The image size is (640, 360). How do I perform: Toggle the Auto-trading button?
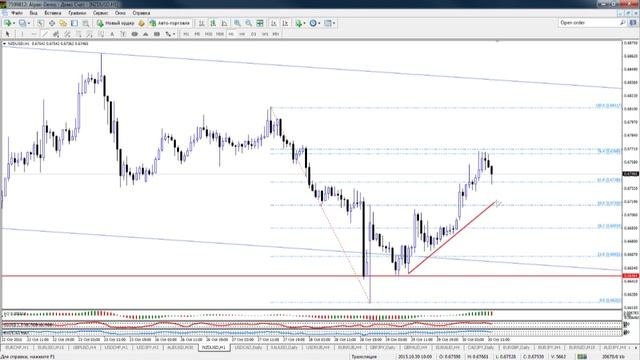pyautogui.click(x=170, y=23)
